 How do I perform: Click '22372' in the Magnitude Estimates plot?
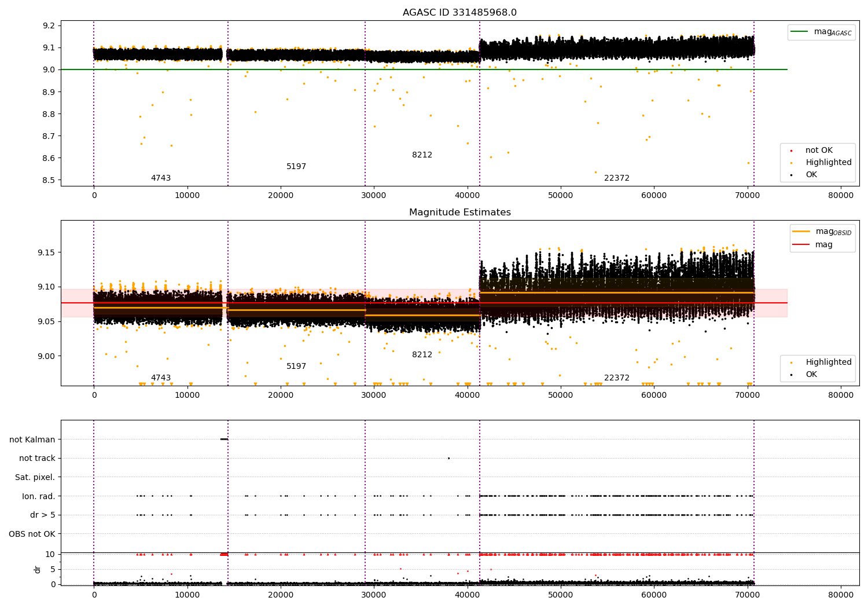pyautogui.click(x=617, y=378)
